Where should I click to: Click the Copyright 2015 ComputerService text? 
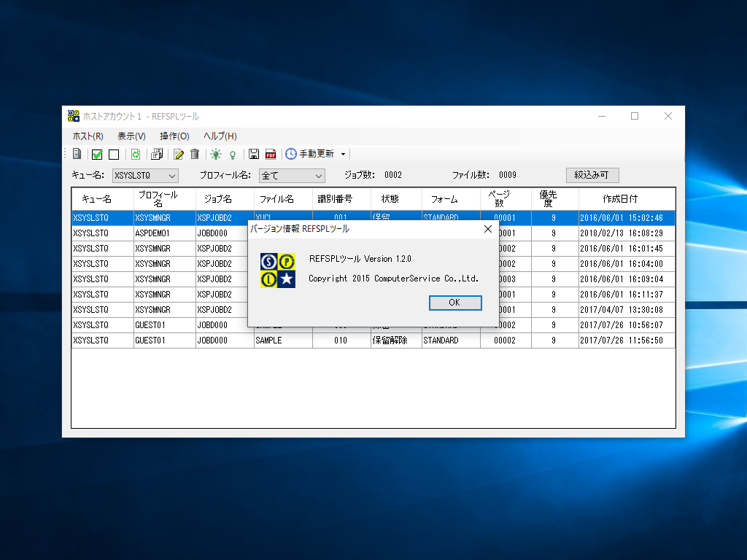click(393, 279)
